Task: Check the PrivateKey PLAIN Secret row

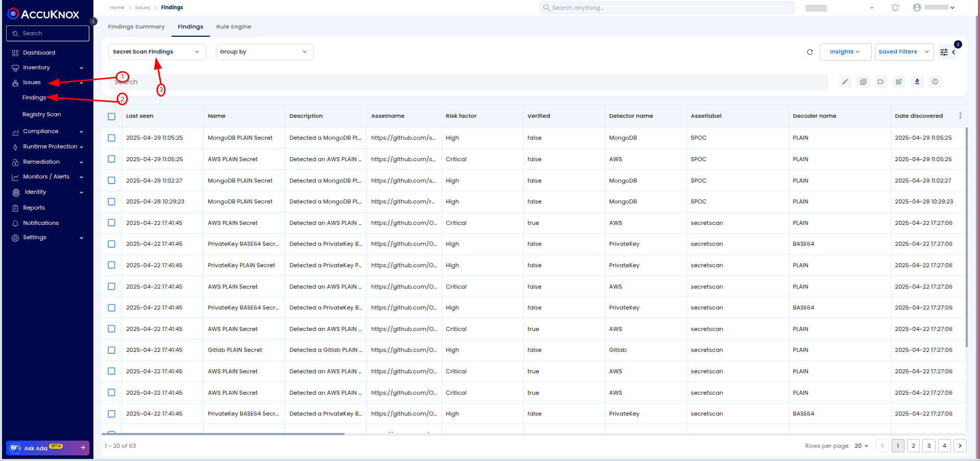Action: pyautogui.click(x=112, y=265)
